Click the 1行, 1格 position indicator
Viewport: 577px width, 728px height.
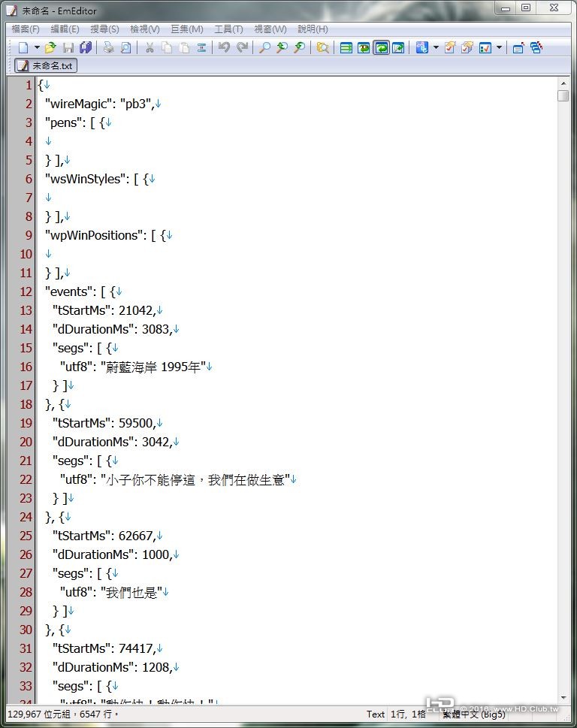tap(407, 714)
